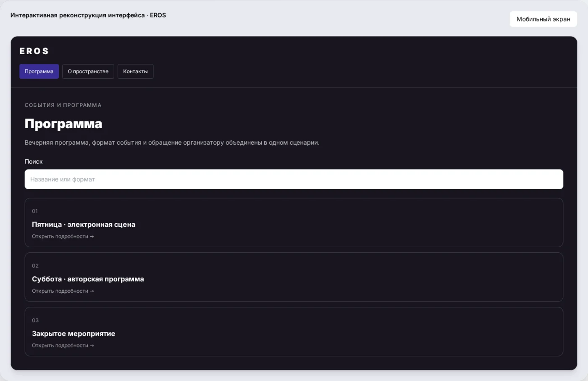The height and width of the screenshot is (381, 588).
Task: Open the Закрытое мероприятие card title
Action: coord(73,334)
